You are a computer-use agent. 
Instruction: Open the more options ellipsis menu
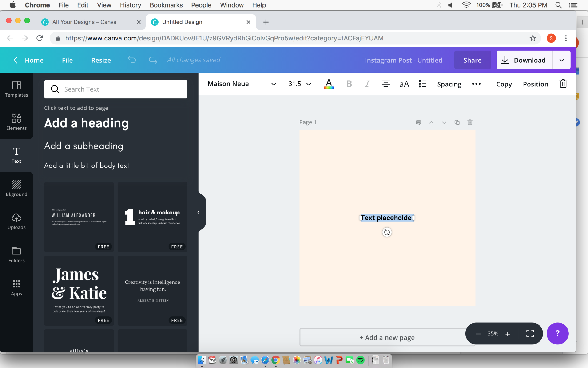(x=476, y=84)
